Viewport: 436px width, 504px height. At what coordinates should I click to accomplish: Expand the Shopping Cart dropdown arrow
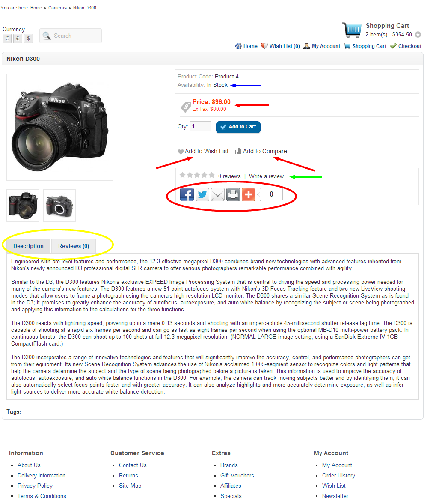click(418, 34)
